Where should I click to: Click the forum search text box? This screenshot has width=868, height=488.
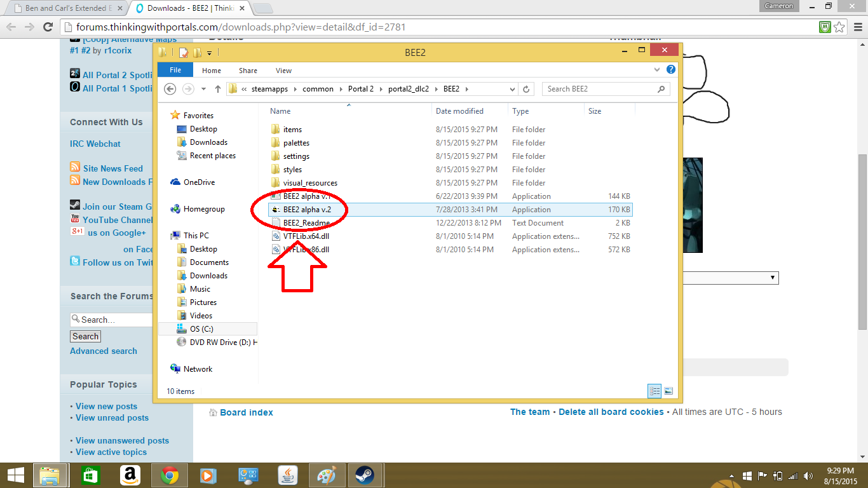click(112, 319)
